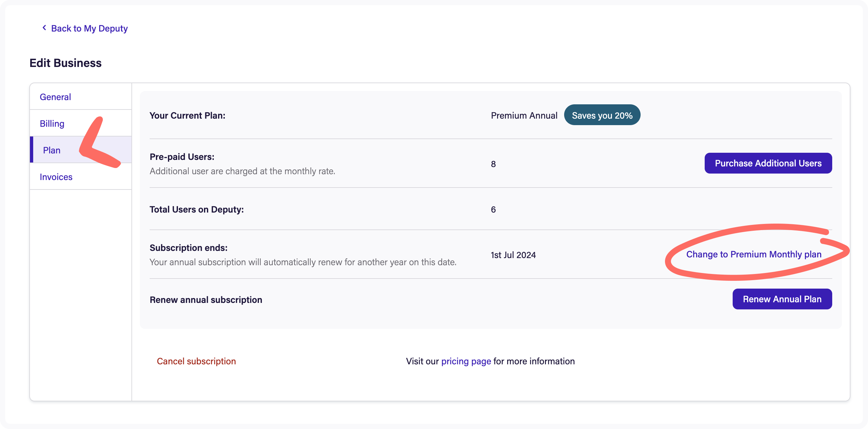Click Cancel subscription link
Screen dimensions: 868x429
pos(196,361)
